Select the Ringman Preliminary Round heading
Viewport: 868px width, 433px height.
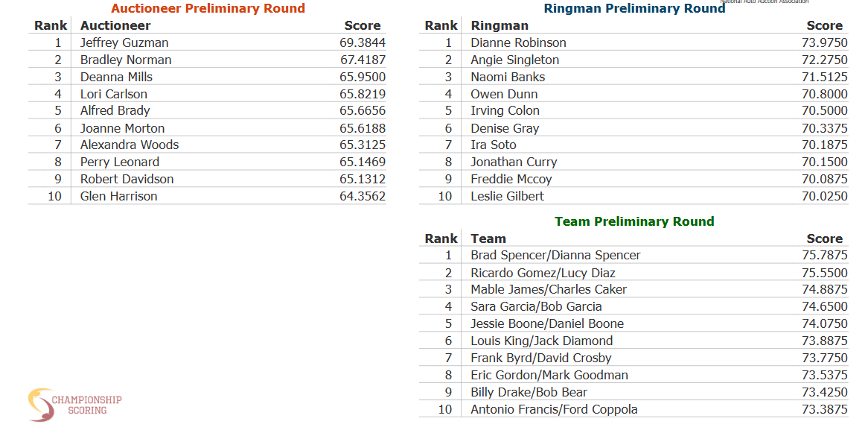click(634, 8)
